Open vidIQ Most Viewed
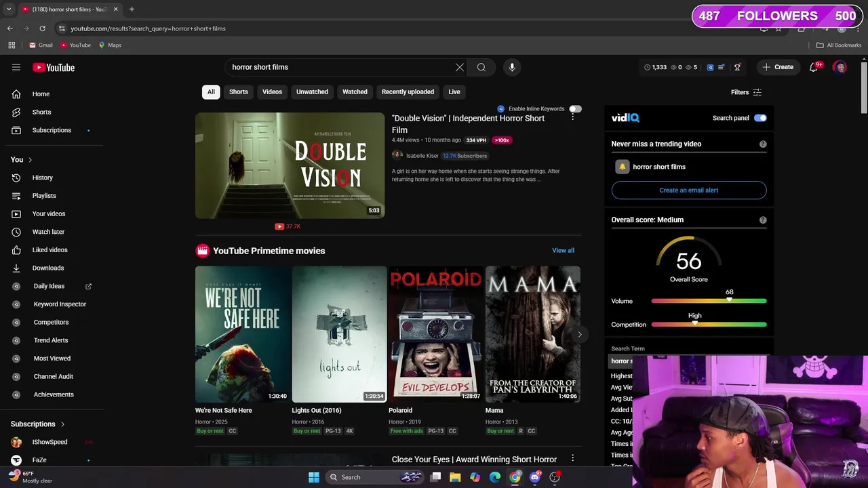The height and width of the screenshot is (488, 868). pyautogui.click(x=52, y=359)
